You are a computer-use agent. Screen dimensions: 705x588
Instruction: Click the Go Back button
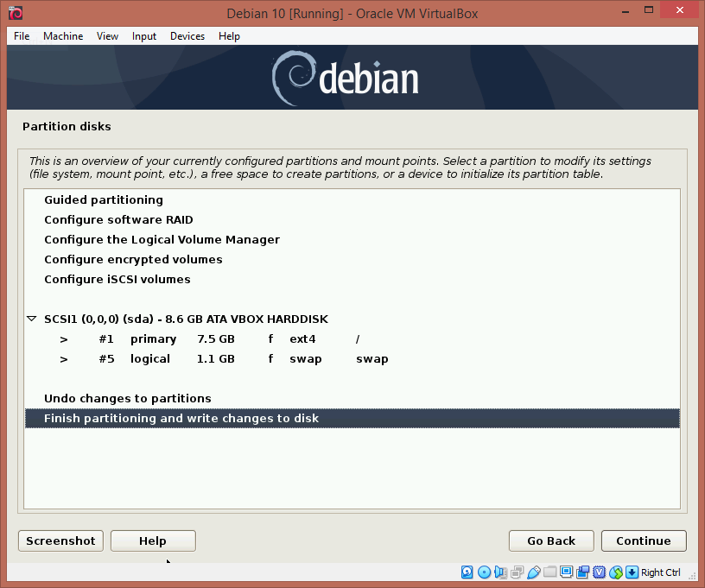pos(551,541)
